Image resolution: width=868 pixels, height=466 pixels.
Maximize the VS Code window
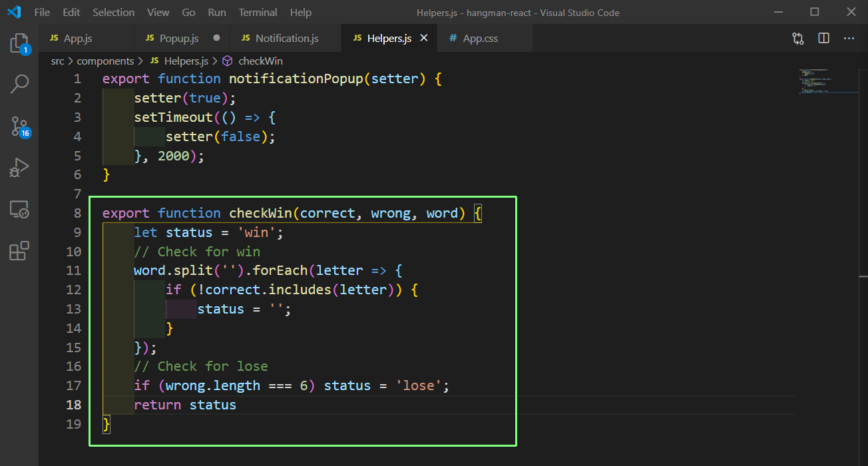click(x=815, y=12)
